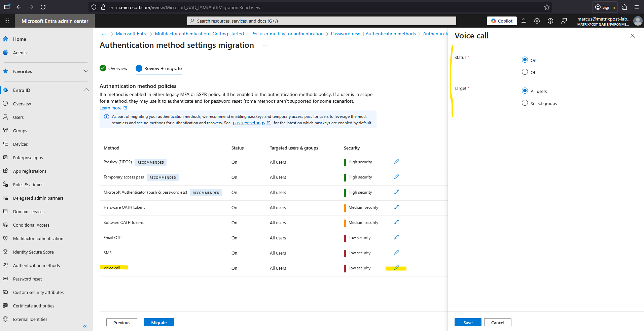Select the On status radio button
The image size is (644, 331).
point(525,60)
